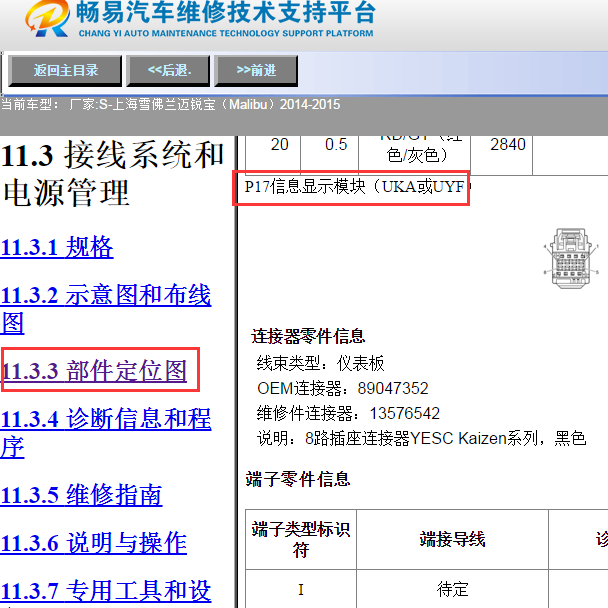The width and height of the screenshot is (608, 608).
Task: Click the 11.3 接线系统和电源管理 heading
Action: pos(112,173)
